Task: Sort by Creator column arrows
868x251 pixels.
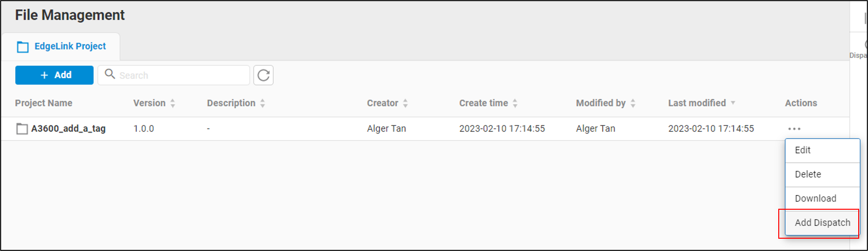Action: pos(406,103)
